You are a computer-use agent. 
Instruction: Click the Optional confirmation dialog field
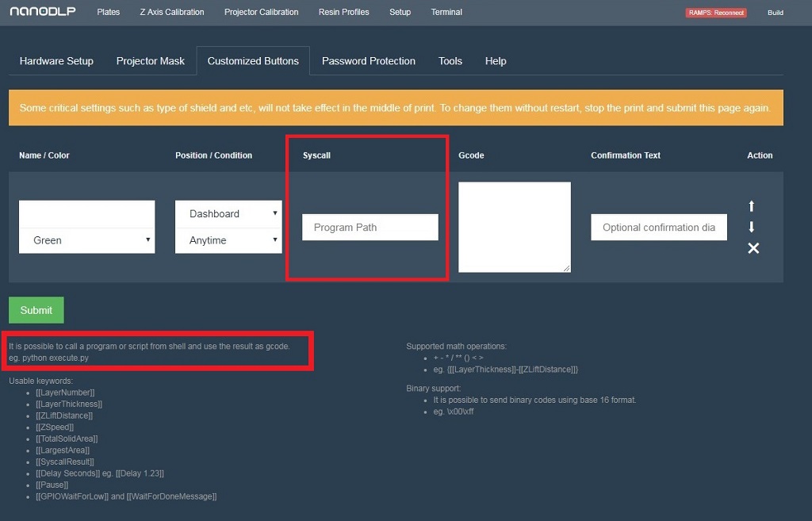[659, 228]
